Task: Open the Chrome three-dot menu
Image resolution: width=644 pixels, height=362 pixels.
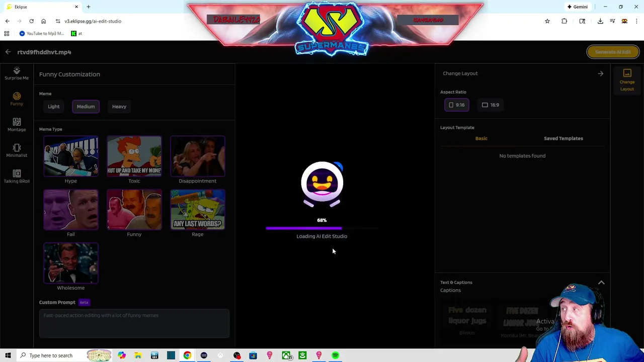Action: click(636, 21)
